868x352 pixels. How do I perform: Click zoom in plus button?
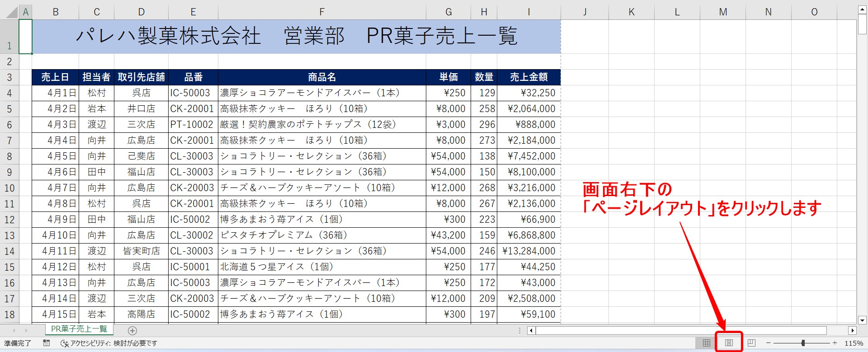coord(835,343)
